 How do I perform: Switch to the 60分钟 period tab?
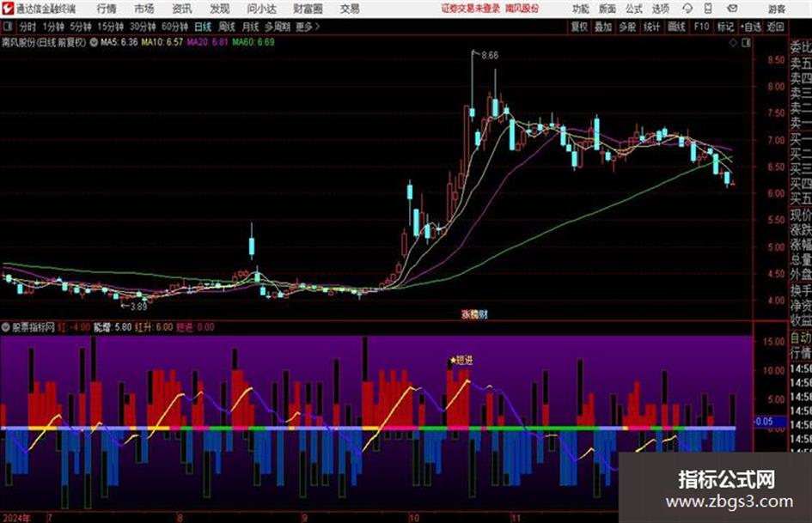174,27
